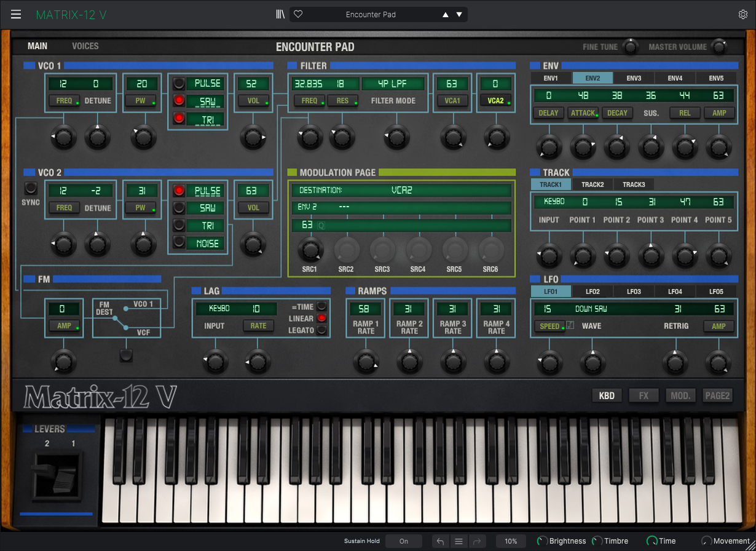This screenshot has width=756, height=551.
Task: Select the ENV3 envelope tab
Action: [634, 78]
